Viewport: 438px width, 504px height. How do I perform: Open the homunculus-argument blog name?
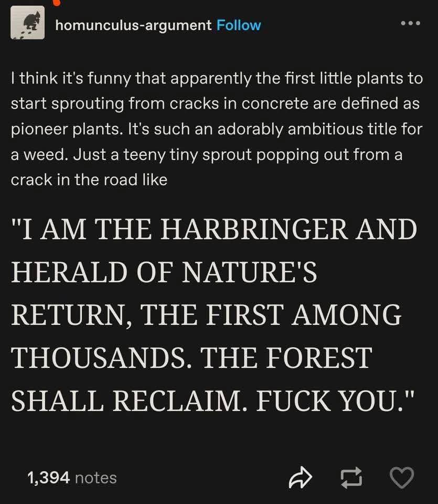point(134,25)
